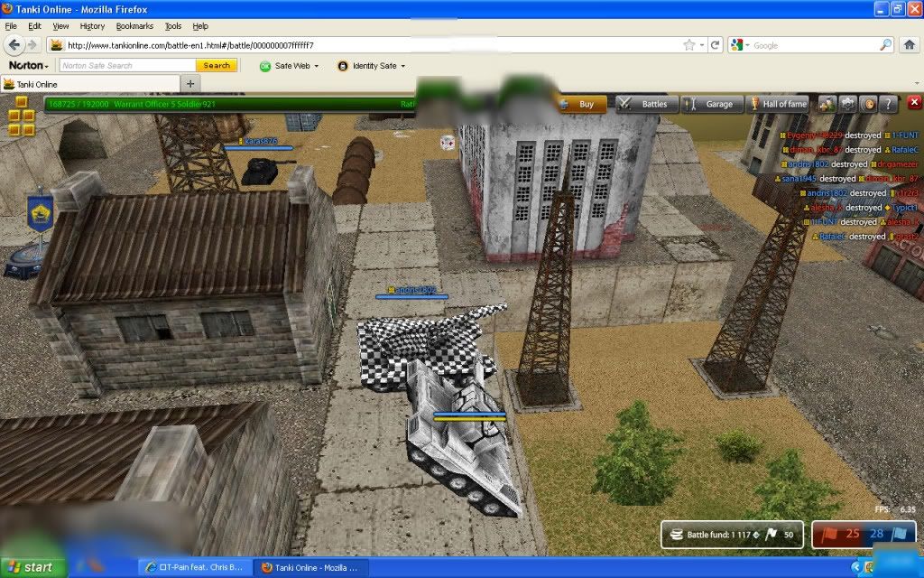
Task: Open the History menu
Action: point(92,26)
